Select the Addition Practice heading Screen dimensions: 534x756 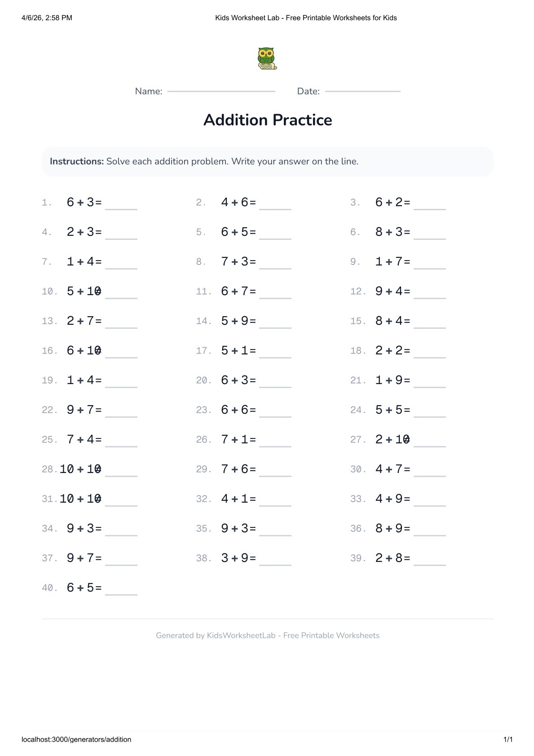[268, 120]
